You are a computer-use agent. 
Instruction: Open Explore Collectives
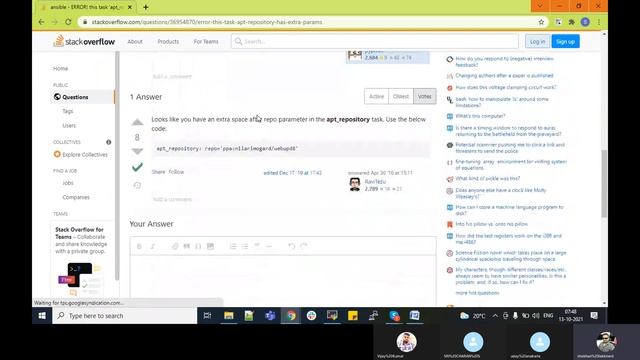pyautogui.click(x=81, y=154)
